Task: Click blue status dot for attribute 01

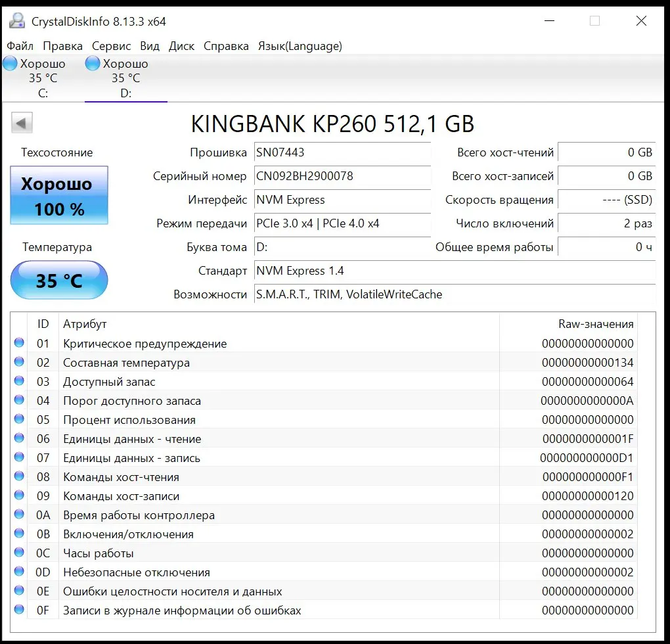Action: coord(19,342)
